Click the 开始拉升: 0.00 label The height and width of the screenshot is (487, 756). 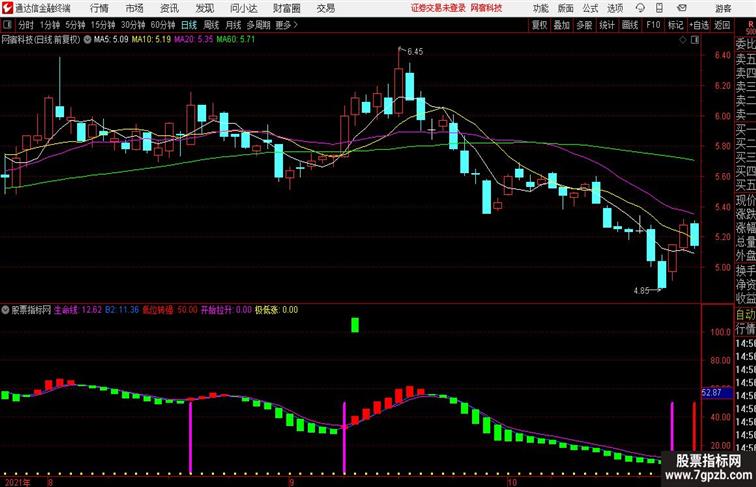(226, 310)
